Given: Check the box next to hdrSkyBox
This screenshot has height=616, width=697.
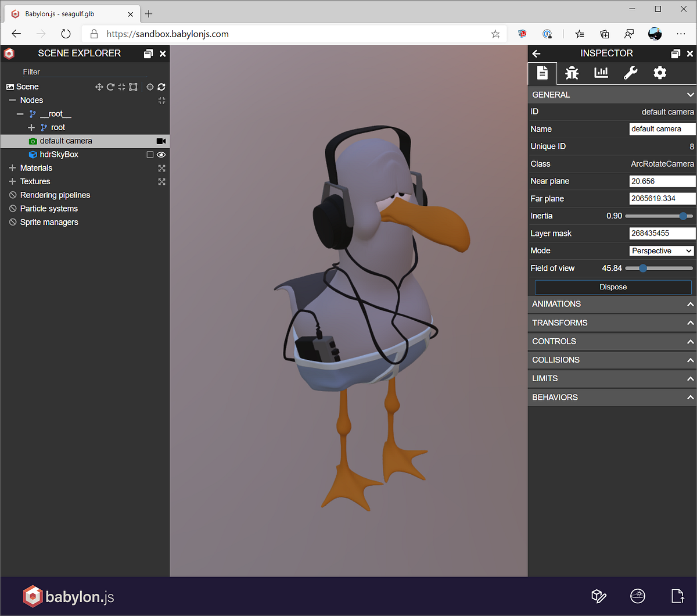Looking at the screenshot, I should pos(149,155).
